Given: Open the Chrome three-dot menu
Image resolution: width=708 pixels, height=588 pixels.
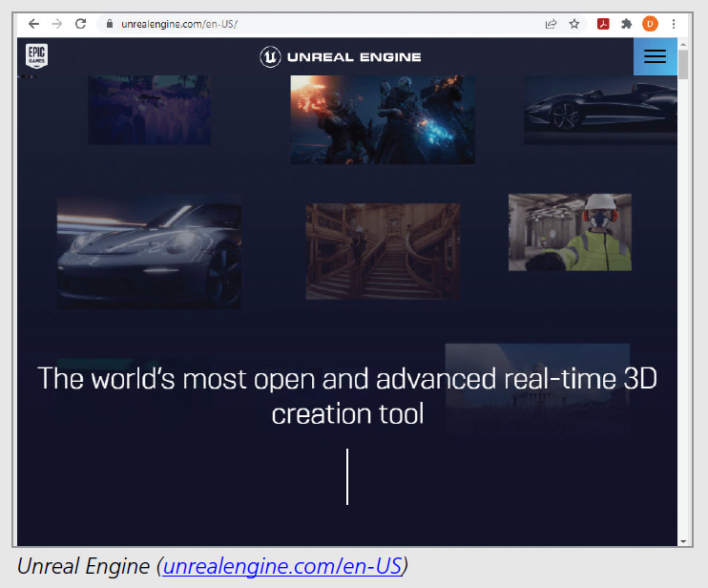Looking at the screenshot, I should pos(674,24).
